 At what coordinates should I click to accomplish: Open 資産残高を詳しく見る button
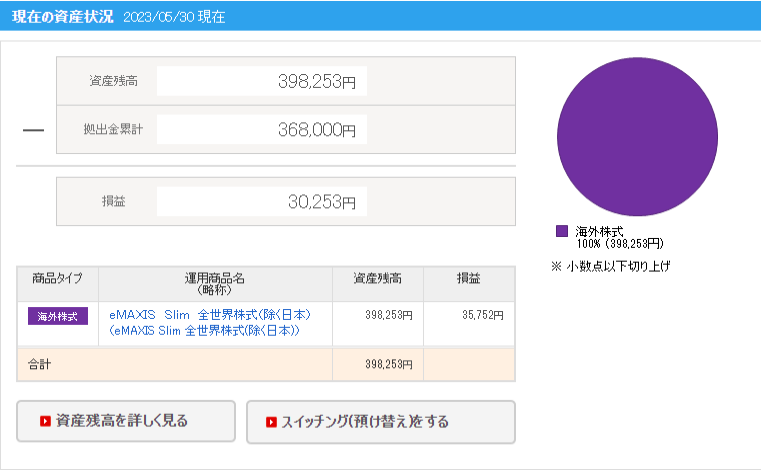click(x=126, y=421)
